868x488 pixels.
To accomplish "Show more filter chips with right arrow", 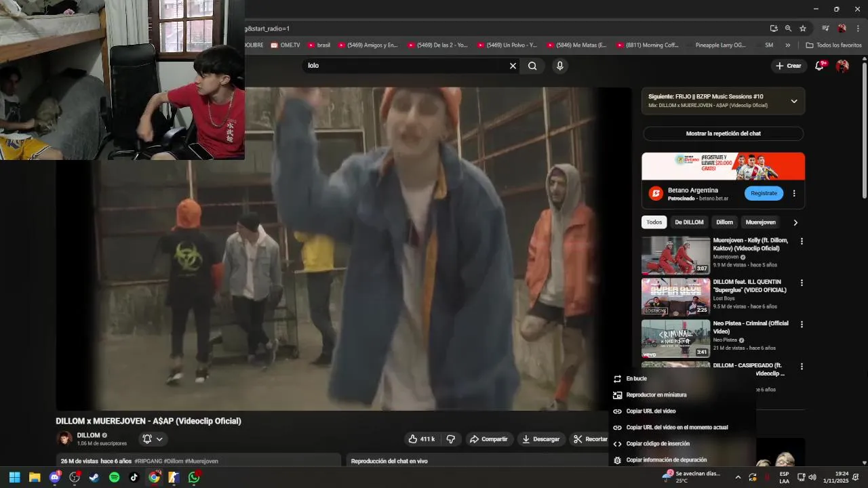I will pos(795,222).
